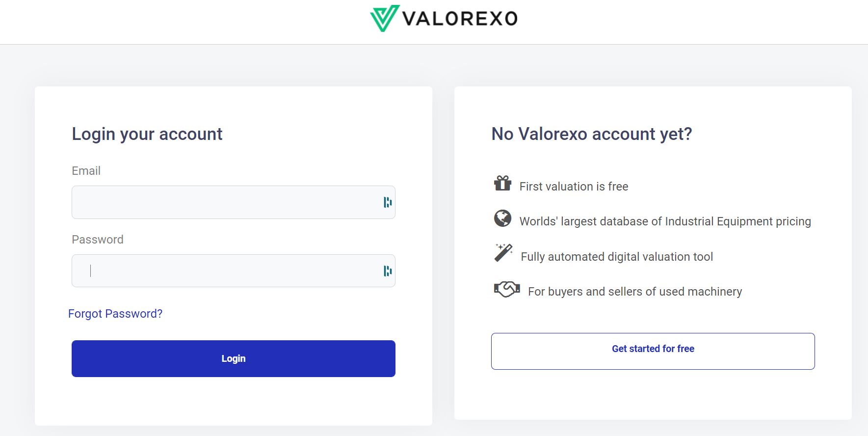Viewport: 868px width, 436px height.
Task: Click 'For buyers and sellers of used machinery'
Action: coord(634,292)
